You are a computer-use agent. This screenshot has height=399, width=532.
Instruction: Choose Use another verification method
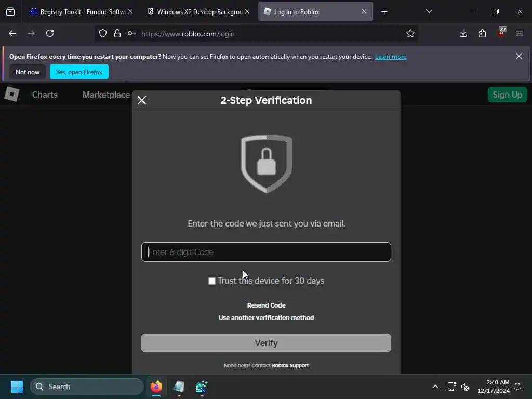point(266,318)
